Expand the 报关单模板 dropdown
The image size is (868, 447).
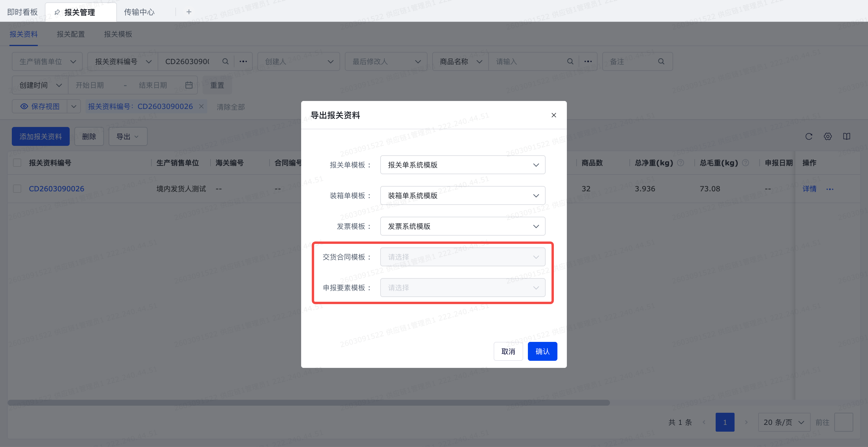pos(462,165)
